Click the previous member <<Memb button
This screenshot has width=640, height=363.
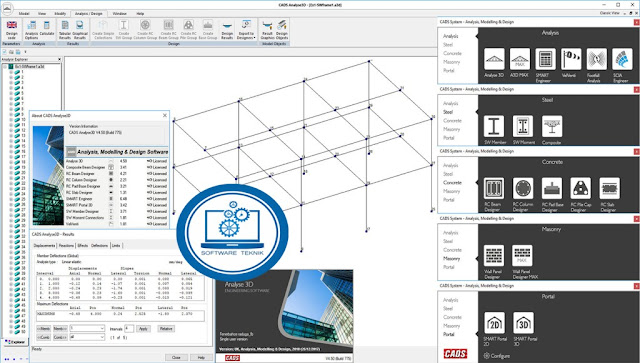pyautogui.click(x=44, y=328)
